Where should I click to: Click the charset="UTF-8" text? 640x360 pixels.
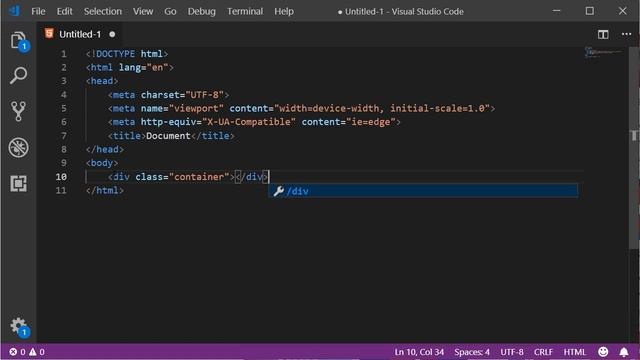tap(182, 95)
